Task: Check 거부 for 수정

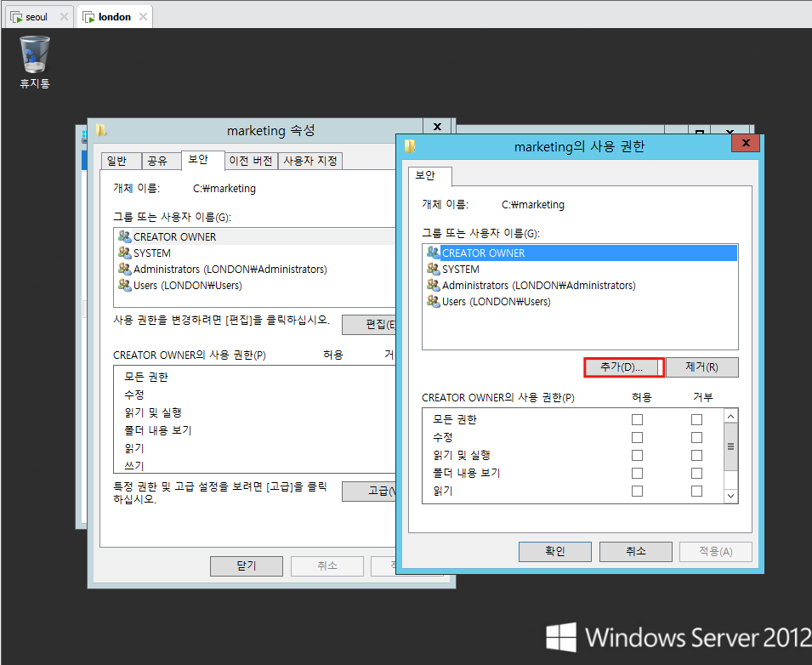Action: (696, 438)
